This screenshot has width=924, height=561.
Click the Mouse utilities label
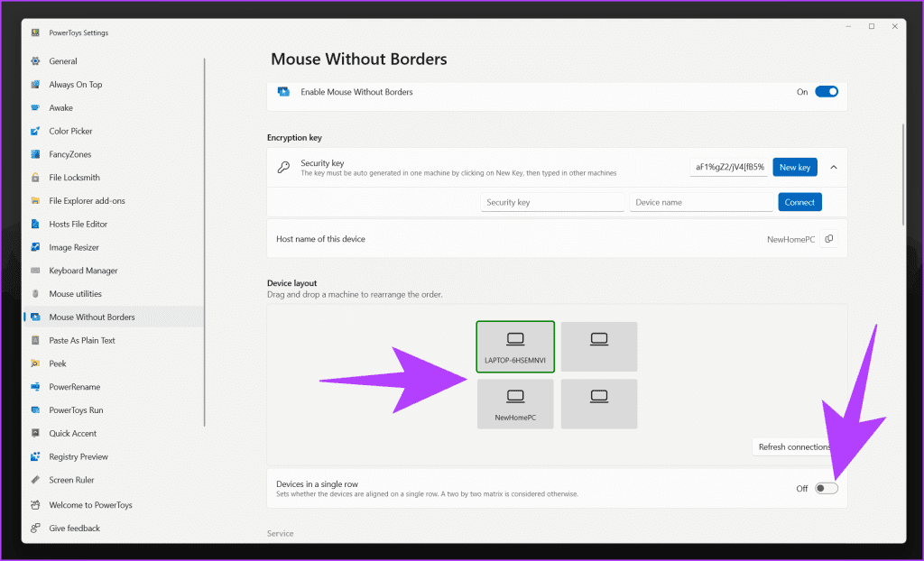pyautogui.click(x=76, y=293)
